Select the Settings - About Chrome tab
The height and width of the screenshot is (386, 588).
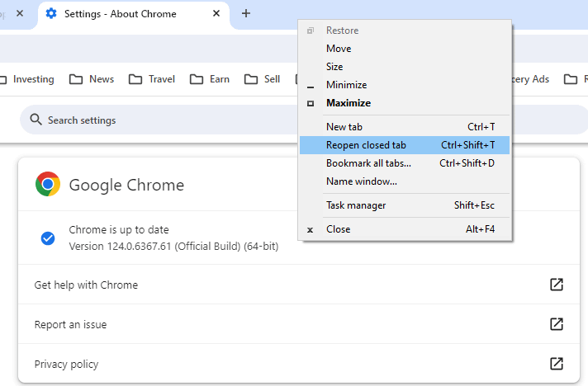point(134,14)
